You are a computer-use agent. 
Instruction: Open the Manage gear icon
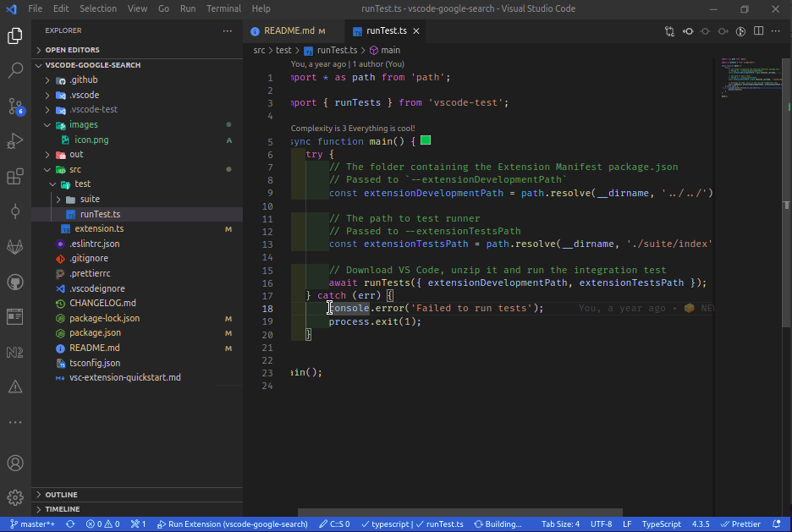pos(15,497)
